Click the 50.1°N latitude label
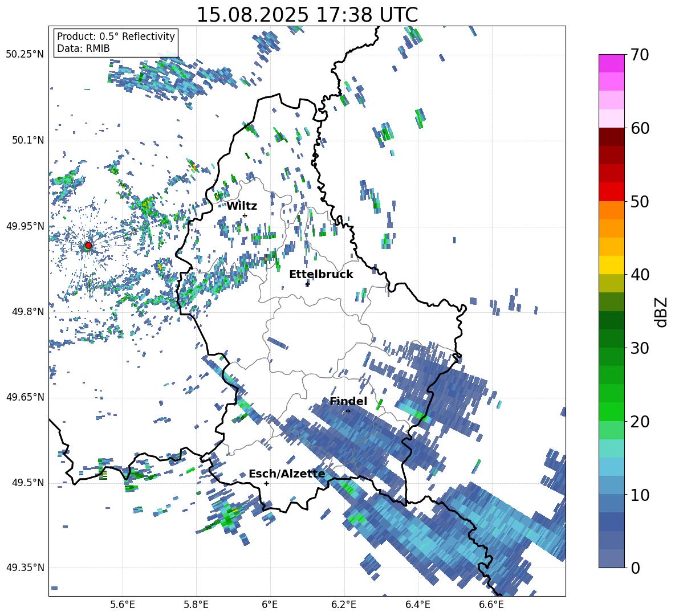 coord(27,141)
